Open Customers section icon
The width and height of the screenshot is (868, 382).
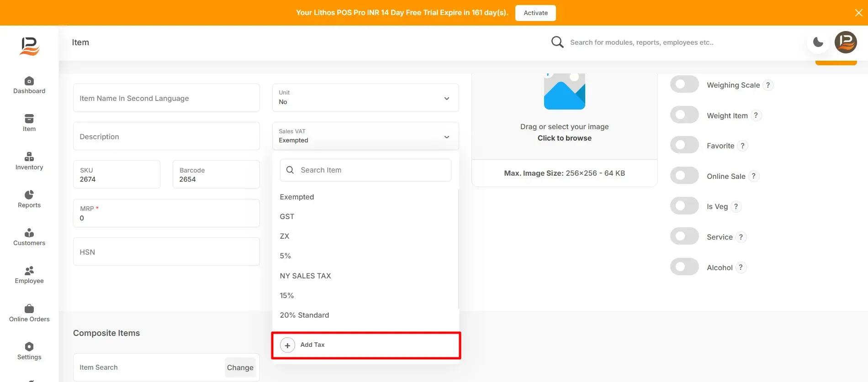click(29, 233)
